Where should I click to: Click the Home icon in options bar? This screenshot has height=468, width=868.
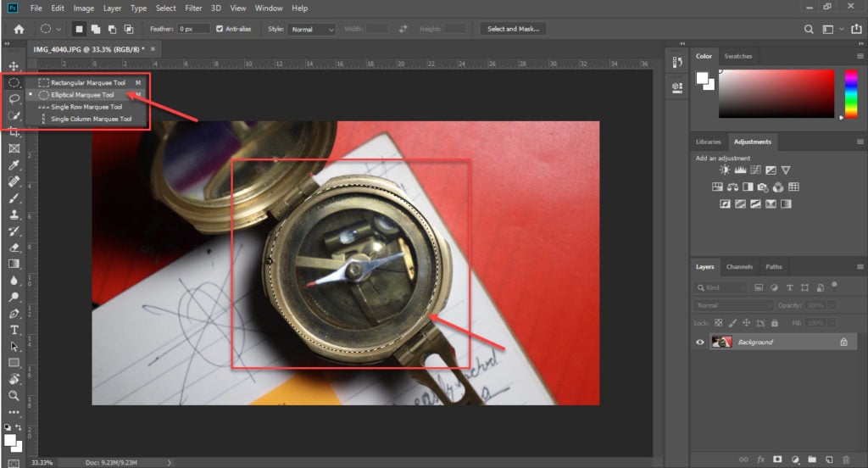tap(19, 29)
